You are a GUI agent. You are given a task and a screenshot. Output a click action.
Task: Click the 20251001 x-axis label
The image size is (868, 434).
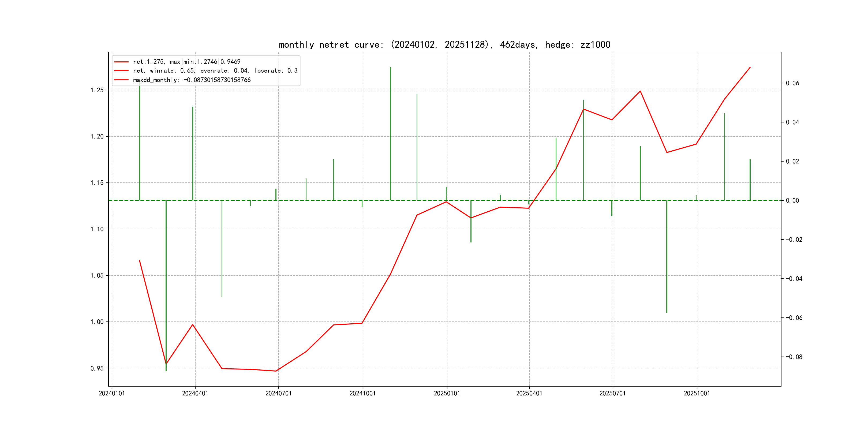tap(697, 393)
